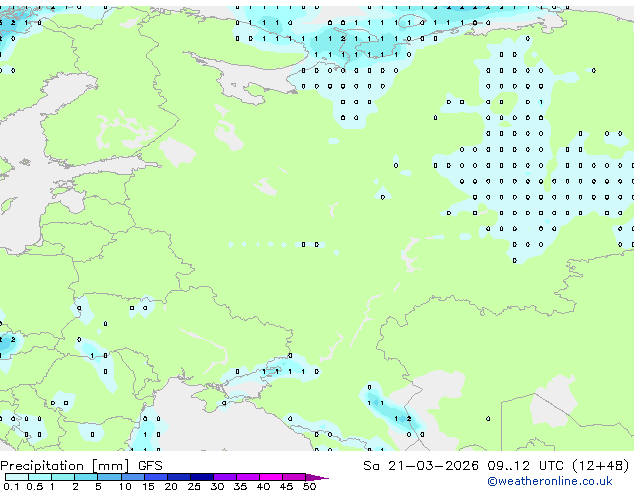Image resolution: width=634 pixels, height=490 pixels.
Task: Click the '15' legend label
Action: coord(148,486)
